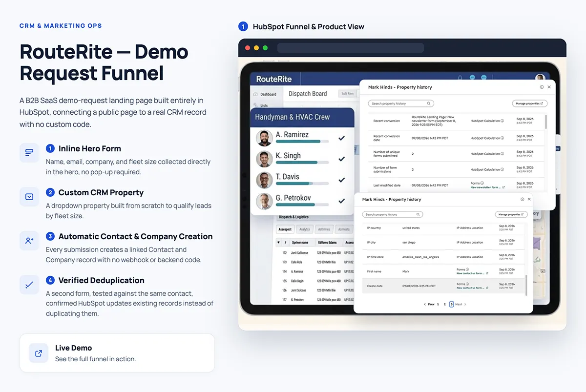The width and height of the screenshot is (586, 392).
Task: Click info icon beside title in IP country dialog
Action: point(522,199)
